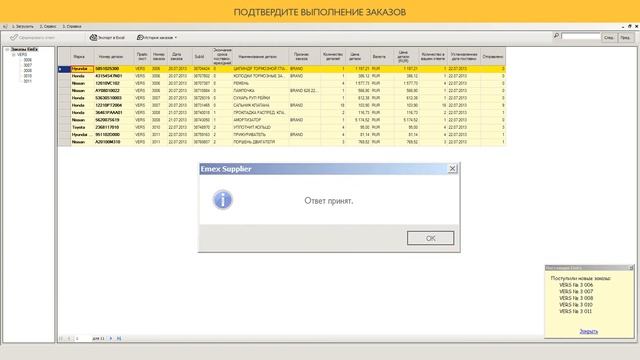
Task: Select order 3008 in the tree
Action: [27, 71]
